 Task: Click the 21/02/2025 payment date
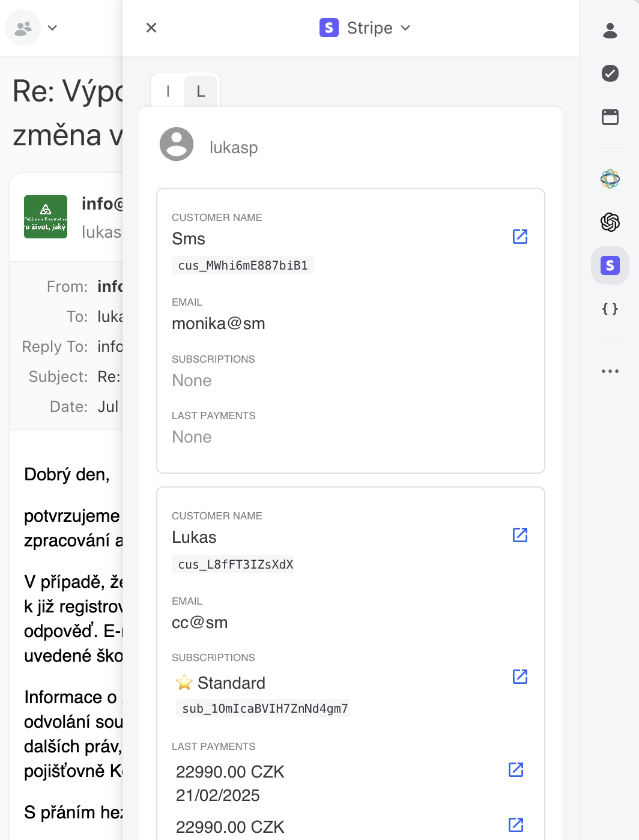point(218,796)
